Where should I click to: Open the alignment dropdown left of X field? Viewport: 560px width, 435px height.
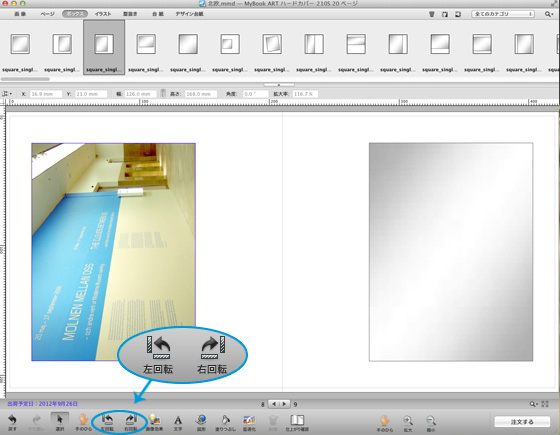pyautogui.click(x=7, y=94)
